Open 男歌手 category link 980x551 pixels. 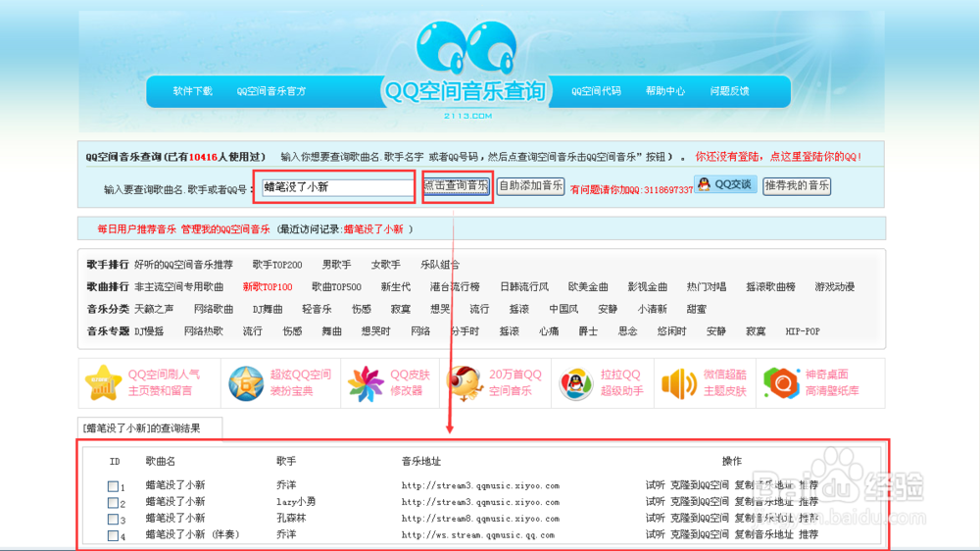(336, 265)
